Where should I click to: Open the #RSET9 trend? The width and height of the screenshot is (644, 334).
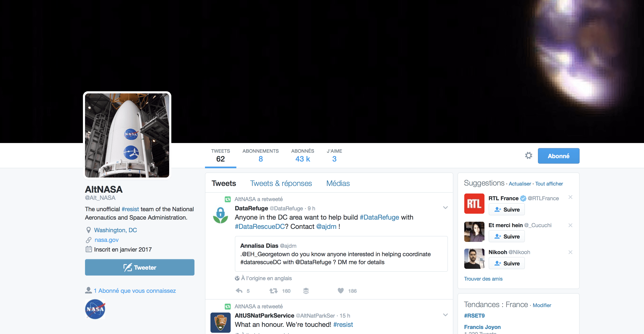[474, 315]
